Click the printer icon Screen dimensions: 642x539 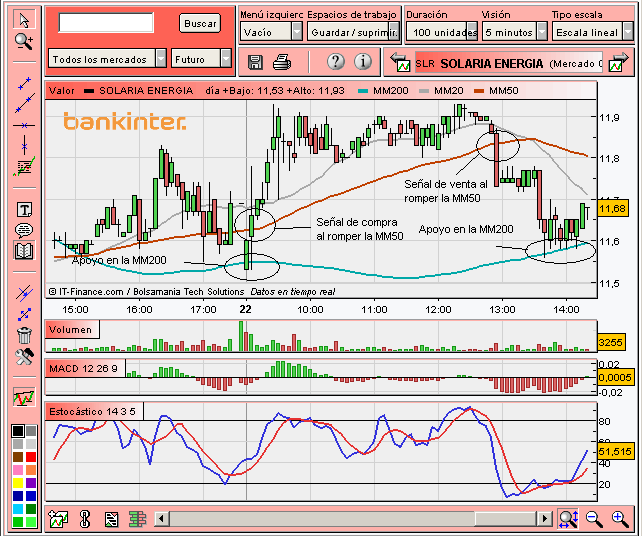click(282, 62)
